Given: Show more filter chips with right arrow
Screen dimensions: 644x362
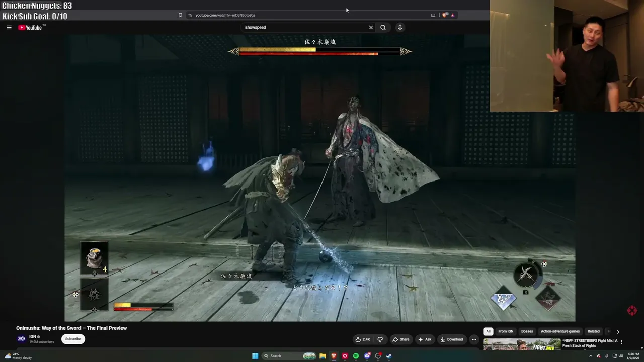Looking at the screenshot, I should 618,332.
